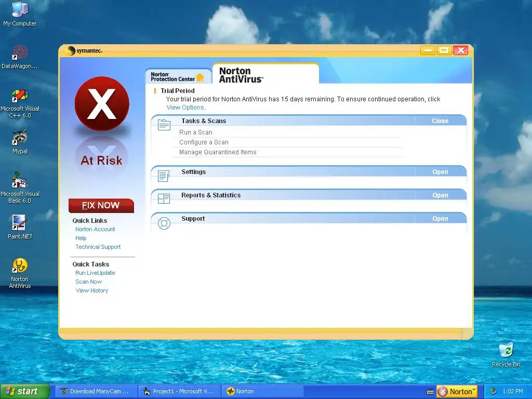Expand the Support section with Open
The image size is (532, 399).
(440, 219)
